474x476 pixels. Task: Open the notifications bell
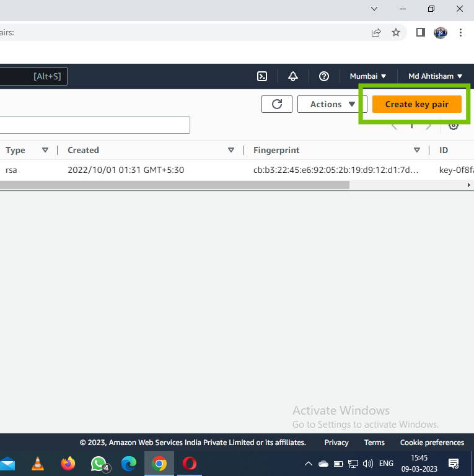[x=293, y=76]
